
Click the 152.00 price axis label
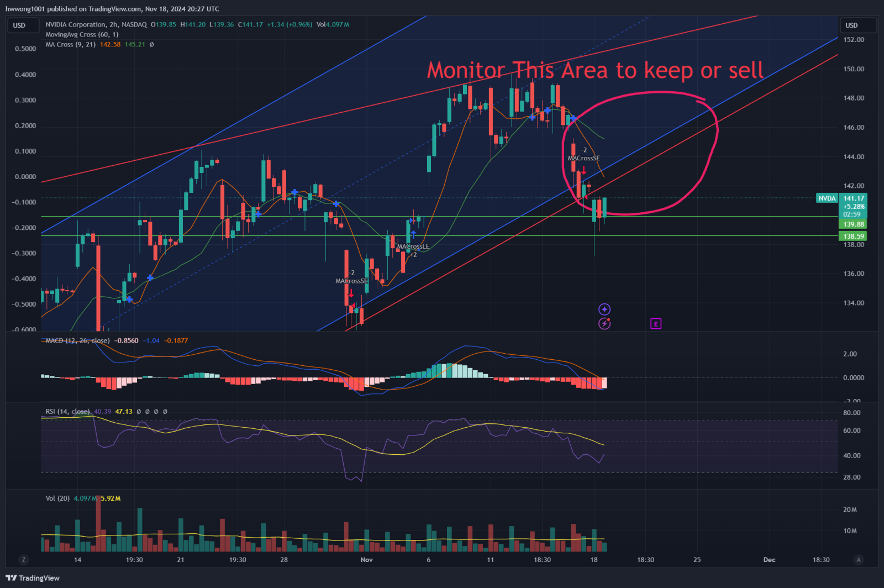point(854,40)
